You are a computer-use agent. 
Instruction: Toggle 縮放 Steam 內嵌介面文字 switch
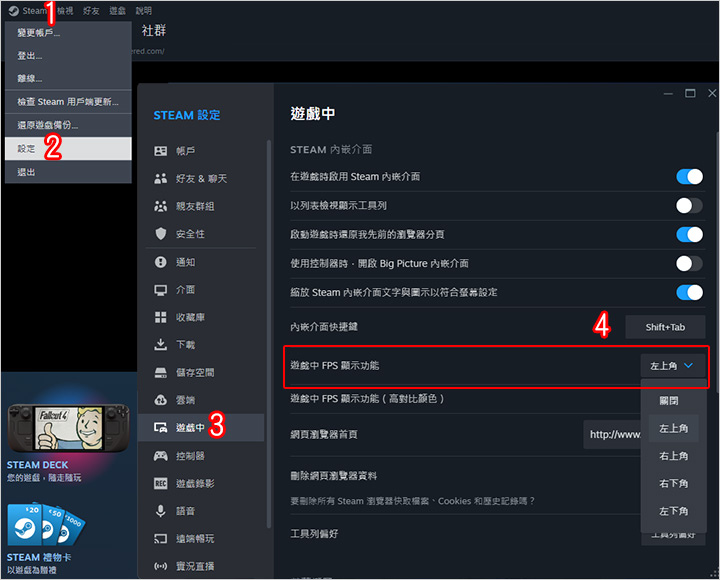[689, 293]
